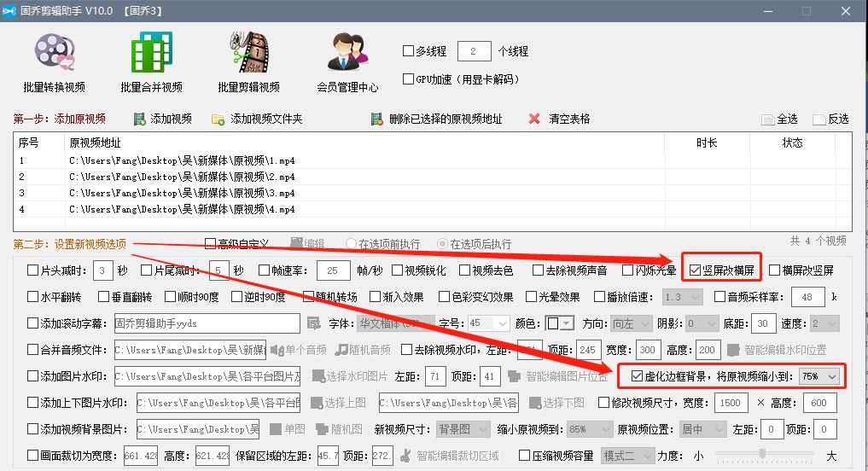
Task: Open the 会员管理中心 icon
Action: tap(347, 52)
